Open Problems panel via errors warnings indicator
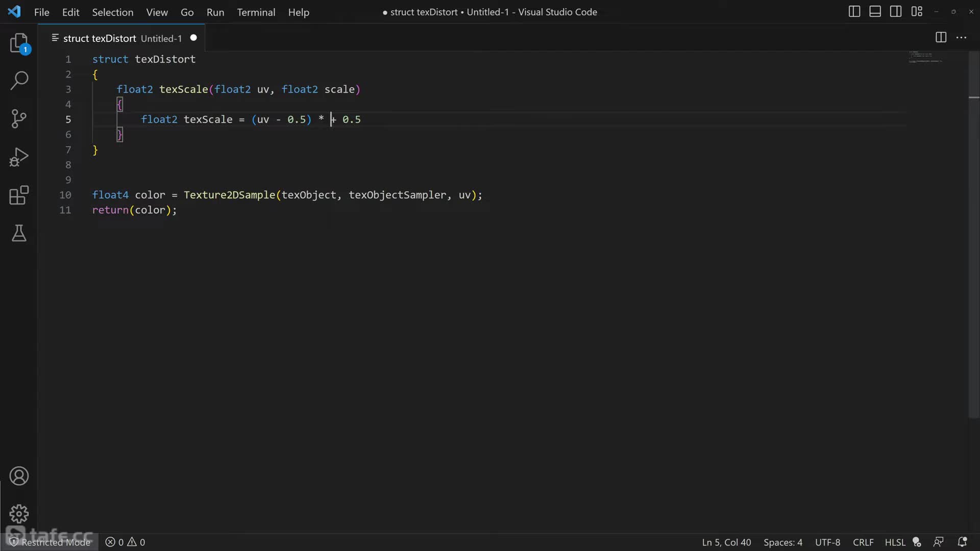 [x=125, y=542]
